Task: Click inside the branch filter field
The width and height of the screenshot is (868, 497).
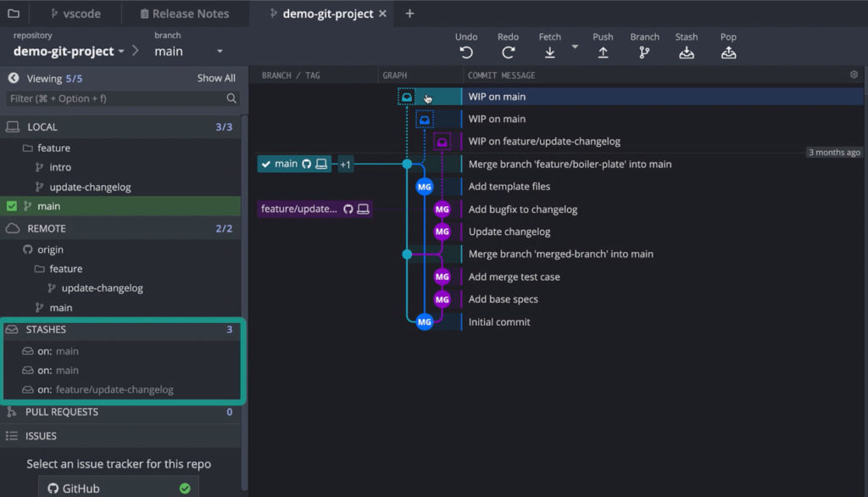Action: [x=119, y=98]
